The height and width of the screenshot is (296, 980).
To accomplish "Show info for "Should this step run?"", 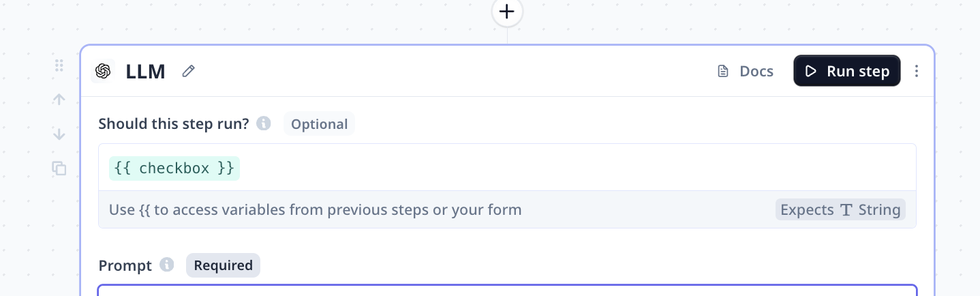I will point(263,124).
